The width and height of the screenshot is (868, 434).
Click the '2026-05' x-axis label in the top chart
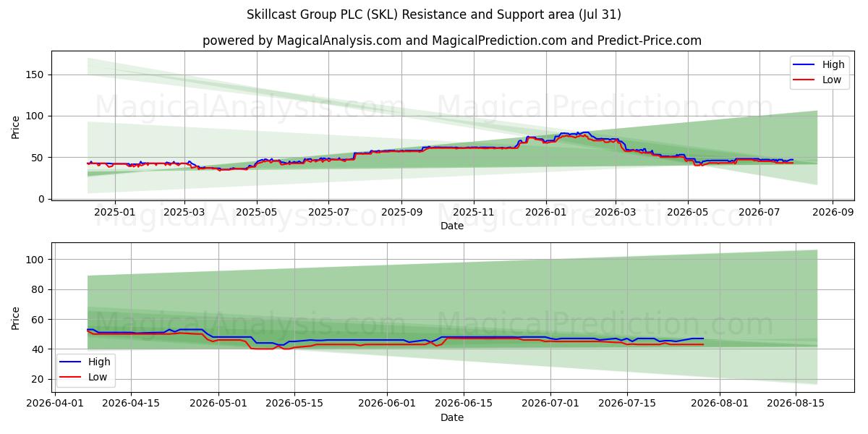(x=687, y=213)
